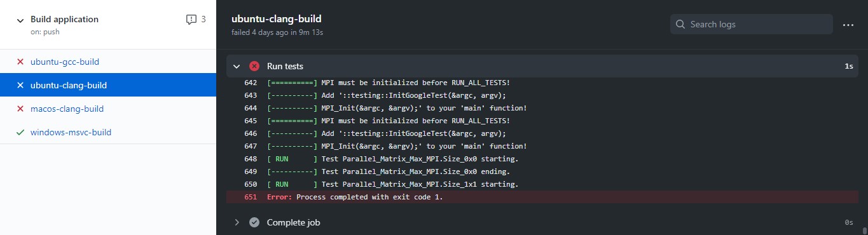
Task: Select the ubuntu-gcc-build job
Action: coord(65,62)
